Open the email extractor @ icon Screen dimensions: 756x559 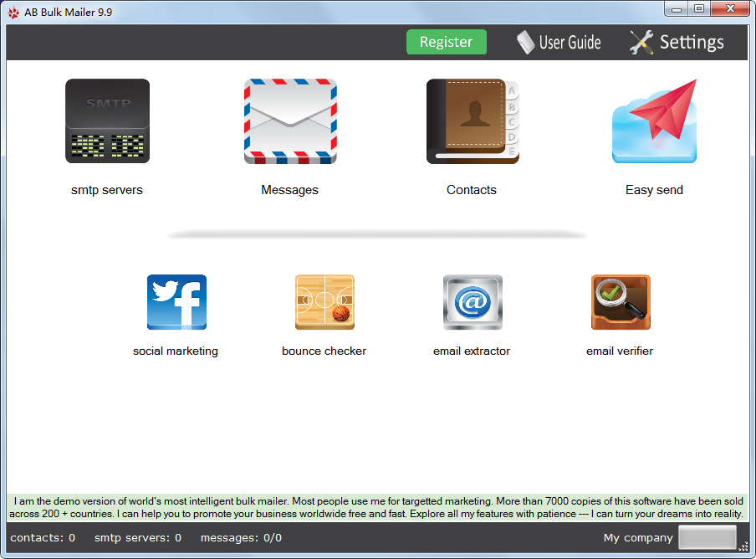point(473,302)
